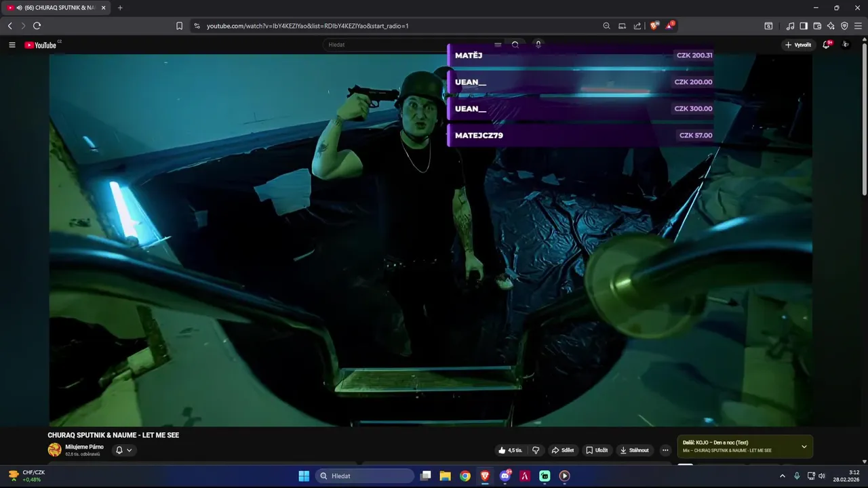Click the Uložit save button
868x488 pixels.
click(597, 450)
